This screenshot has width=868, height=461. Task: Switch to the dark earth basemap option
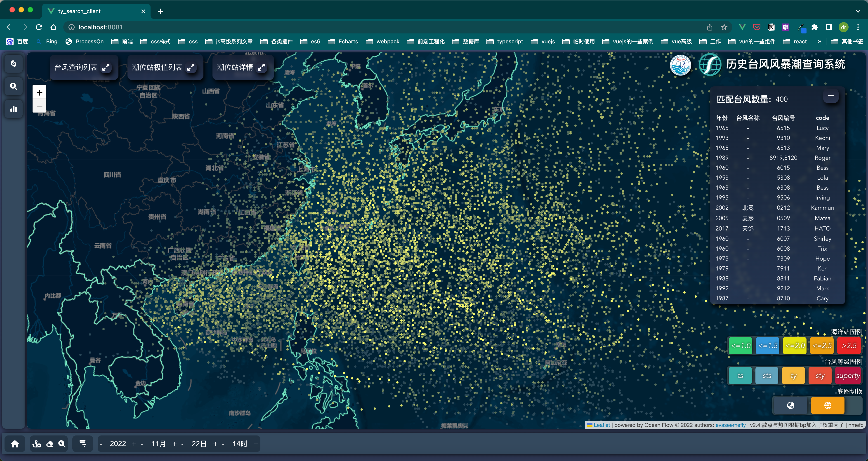point(790,405)
